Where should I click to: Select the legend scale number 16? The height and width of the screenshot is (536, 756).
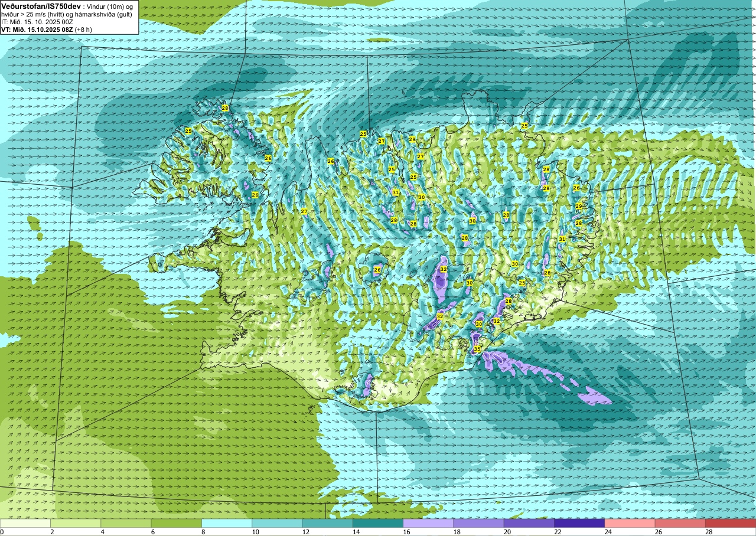pos(406,532)
